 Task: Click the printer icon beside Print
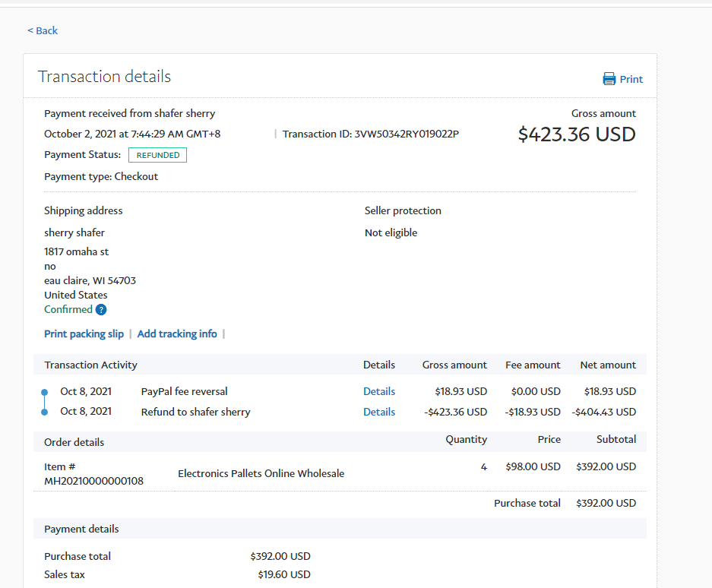609,79
